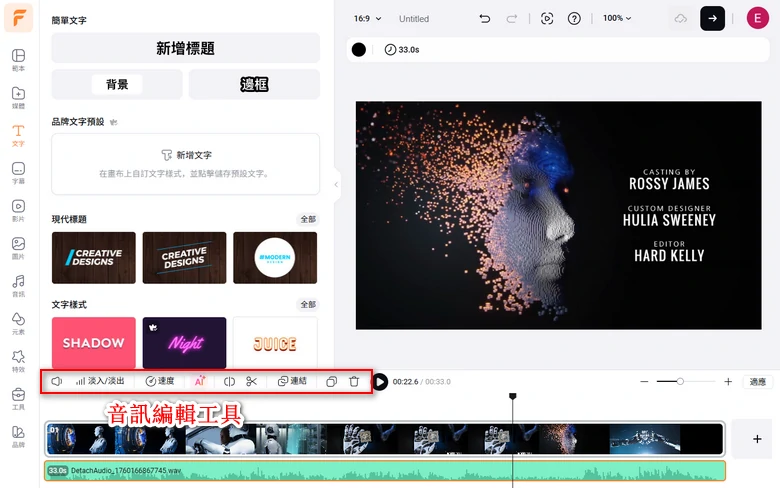Open the AI audio tool
Image resolution: width=780 pixels, height=488 pixels.
(x=199, y=381)
